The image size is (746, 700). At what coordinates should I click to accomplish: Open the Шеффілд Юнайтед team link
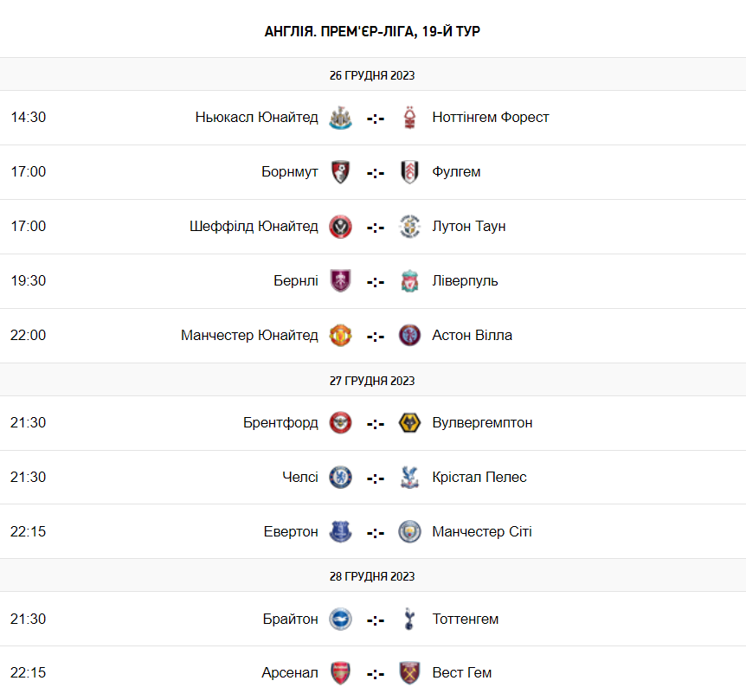[254, 227]
